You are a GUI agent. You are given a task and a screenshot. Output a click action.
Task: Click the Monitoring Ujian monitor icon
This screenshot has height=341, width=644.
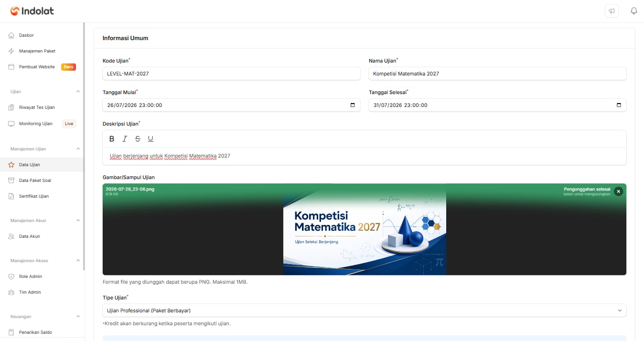pos(11,124)
